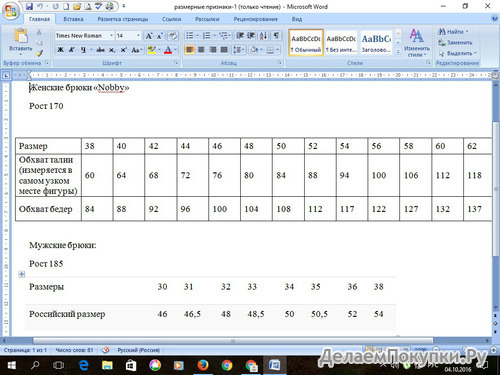500x375 pixels.
Task: Open Firefox from the taskbar
Action: click(x=203, y=365)
